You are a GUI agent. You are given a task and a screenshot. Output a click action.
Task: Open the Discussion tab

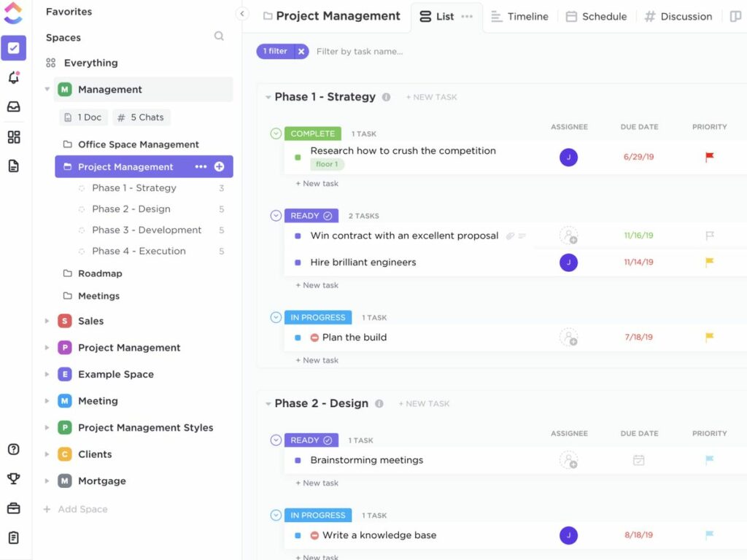coord(678,16)
